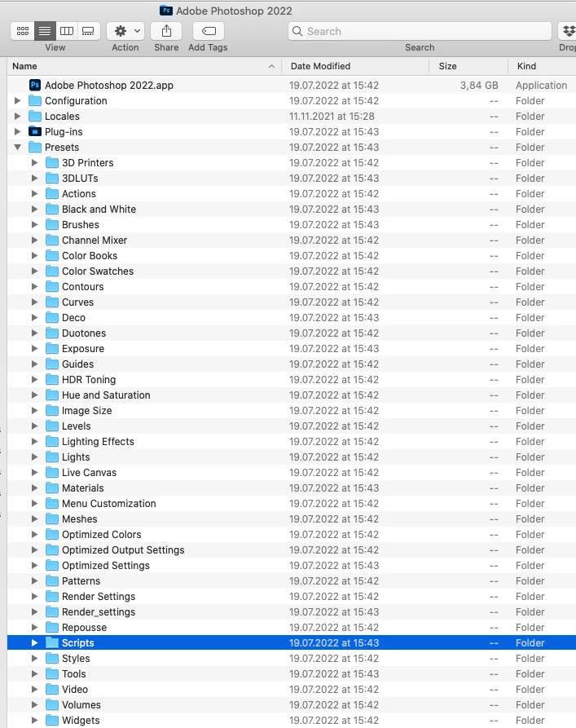The width and height of the screenshot is (576, 728).
Task: Select the Styles folder icon
Action: (x=52, y=659)
